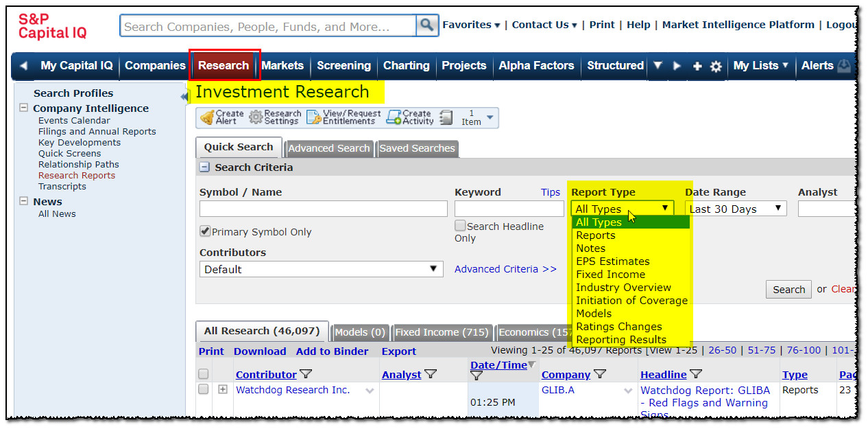Go to results page 26-50
868x429 pixels.
tap(722, 350)
